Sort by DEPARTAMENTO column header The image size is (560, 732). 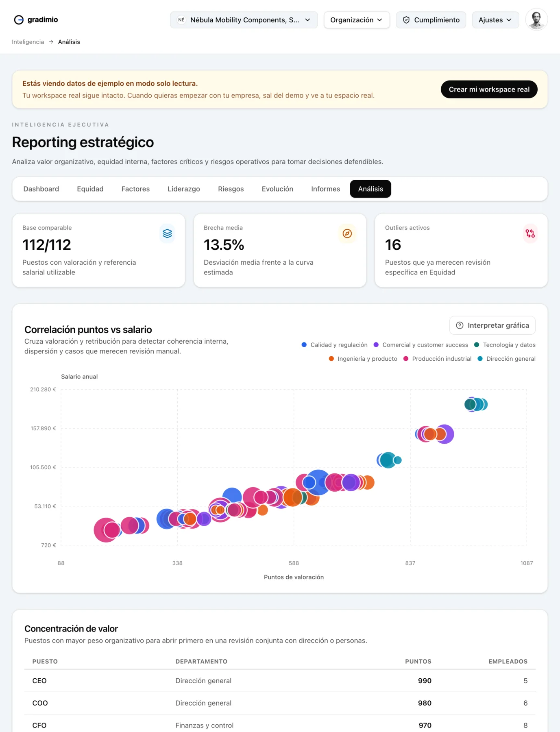tap(201, 662)
